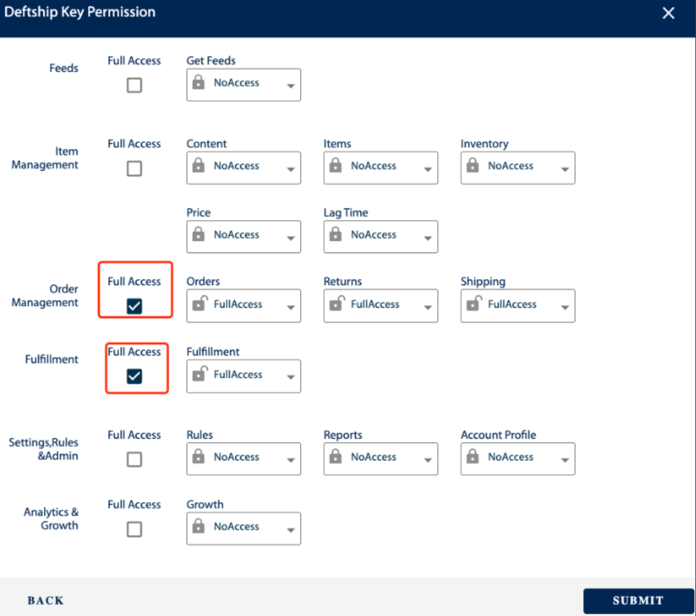The height and width of the screenshot is (616, 696).
Task: Click the Settings,Rules &Admin section label
Action: tap(43, 449)
